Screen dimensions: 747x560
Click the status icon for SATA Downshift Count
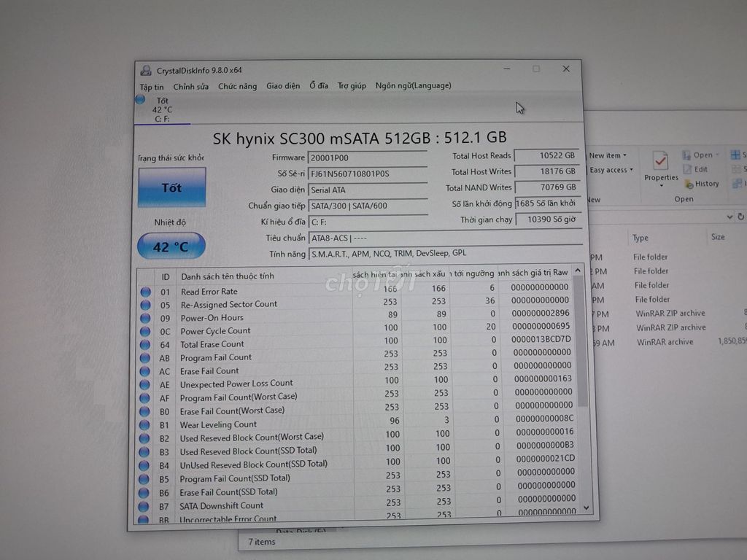point(144,506)
